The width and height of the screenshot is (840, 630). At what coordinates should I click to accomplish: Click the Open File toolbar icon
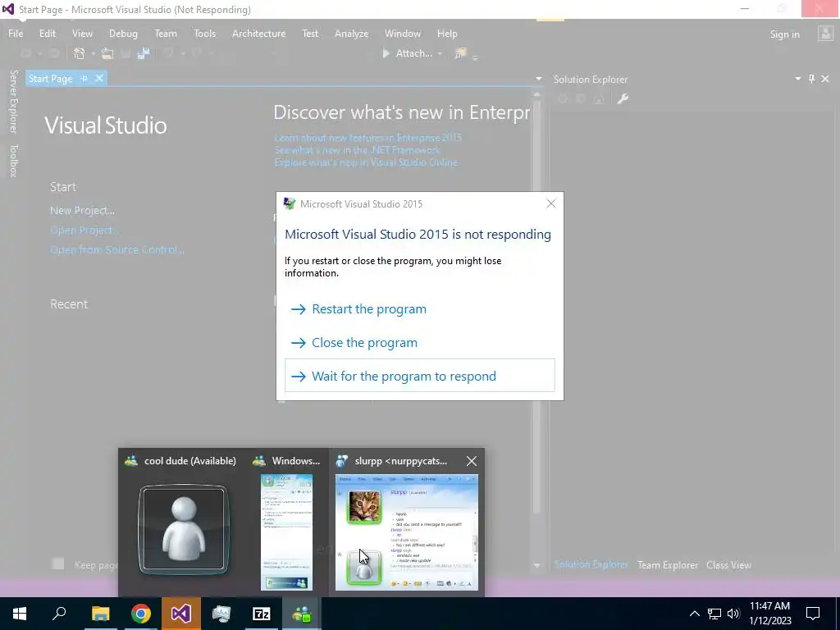click(107, 53)
